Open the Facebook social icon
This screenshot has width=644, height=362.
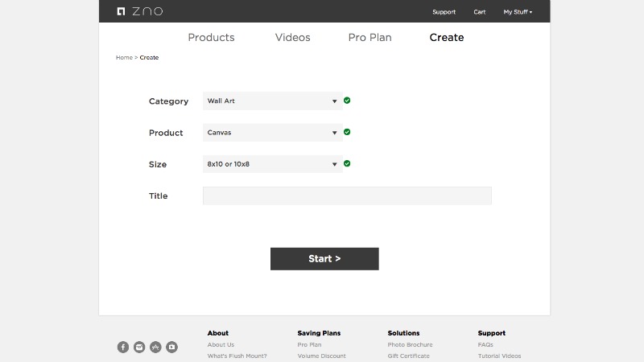(123, 348)
